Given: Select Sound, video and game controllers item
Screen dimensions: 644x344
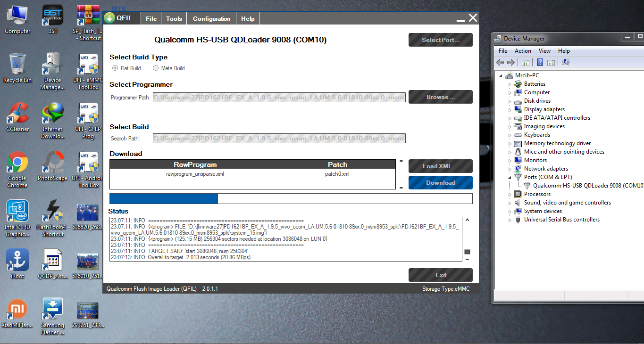Looking at the screenshot, I should [567, 203].
